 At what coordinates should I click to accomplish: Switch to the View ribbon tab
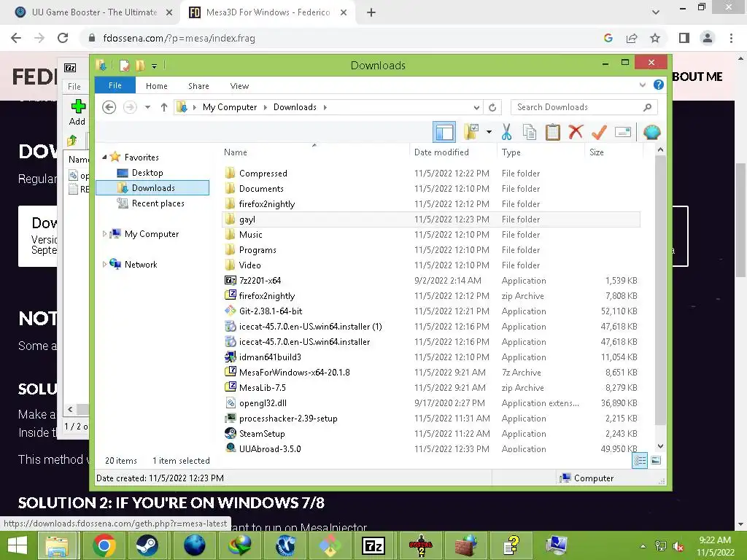click(239, 86)
